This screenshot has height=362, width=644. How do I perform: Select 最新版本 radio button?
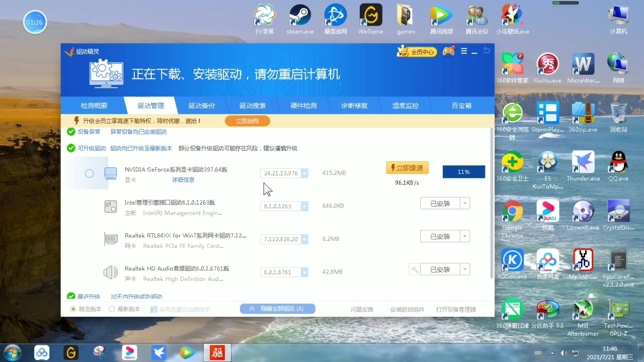click(112, 309)
